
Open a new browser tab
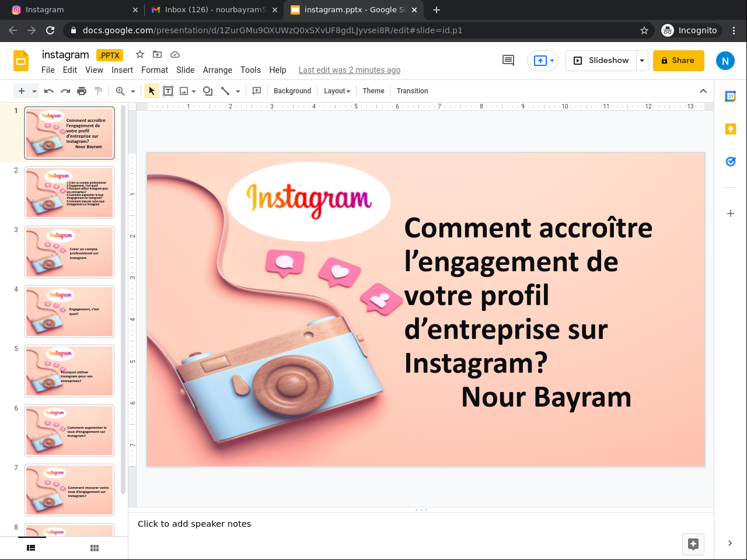[437, 10]
